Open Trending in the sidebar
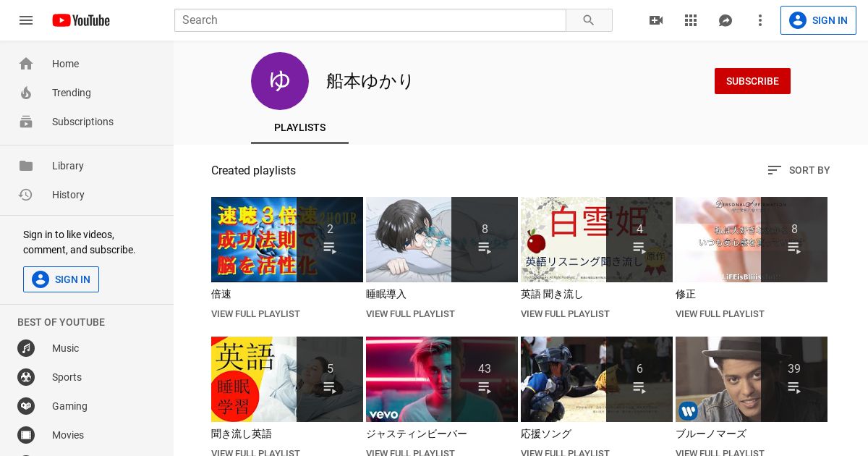Viewport: 868px width, 456px height. point(87,93)
